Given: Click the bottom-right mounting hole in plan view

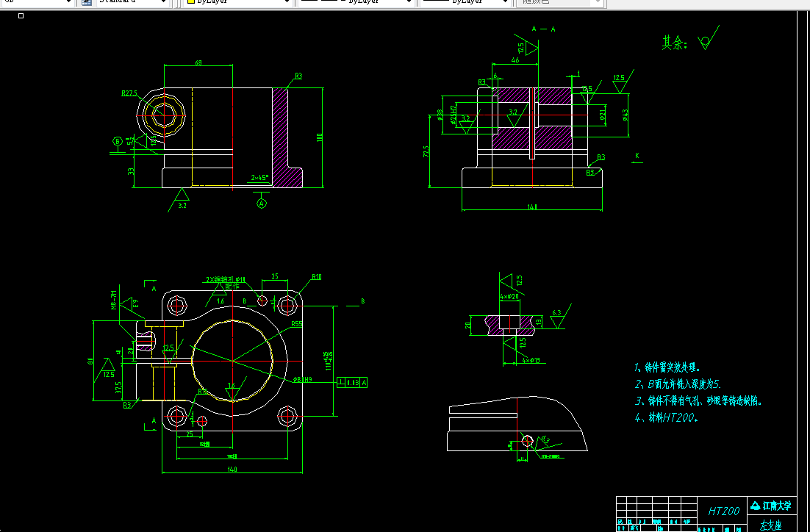Looking at the screenshot, I should click(287, 416).
